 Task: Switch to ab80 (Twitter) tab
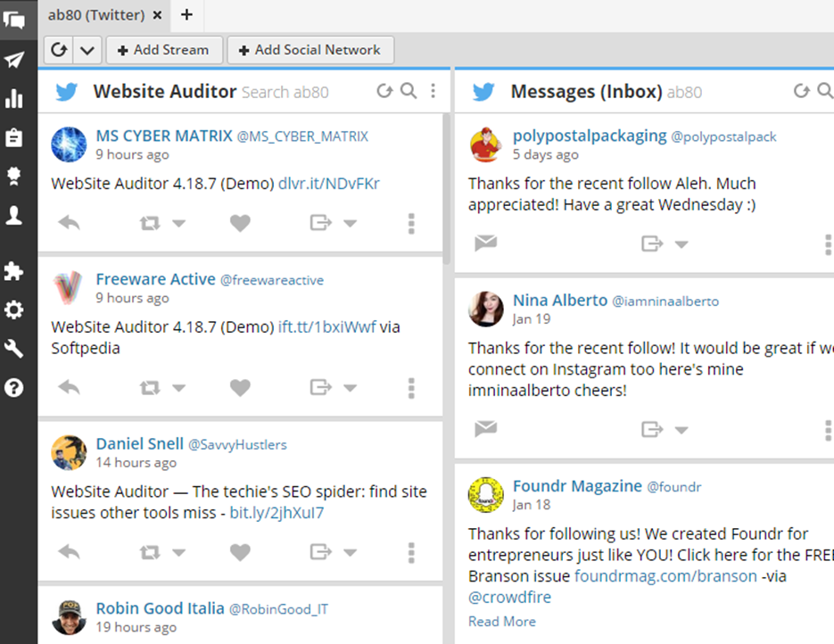98,15
